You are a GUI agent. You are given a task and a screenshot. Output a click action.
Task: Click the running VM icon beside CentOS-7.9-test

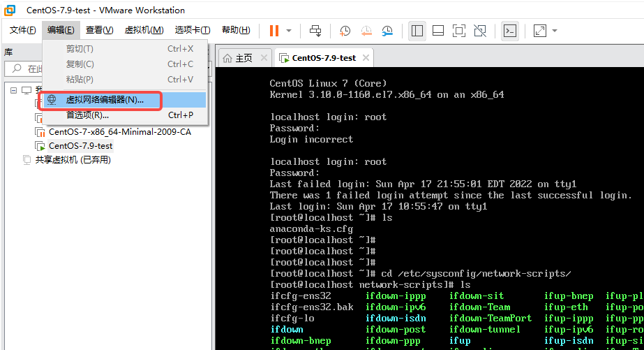coord(40,146)
